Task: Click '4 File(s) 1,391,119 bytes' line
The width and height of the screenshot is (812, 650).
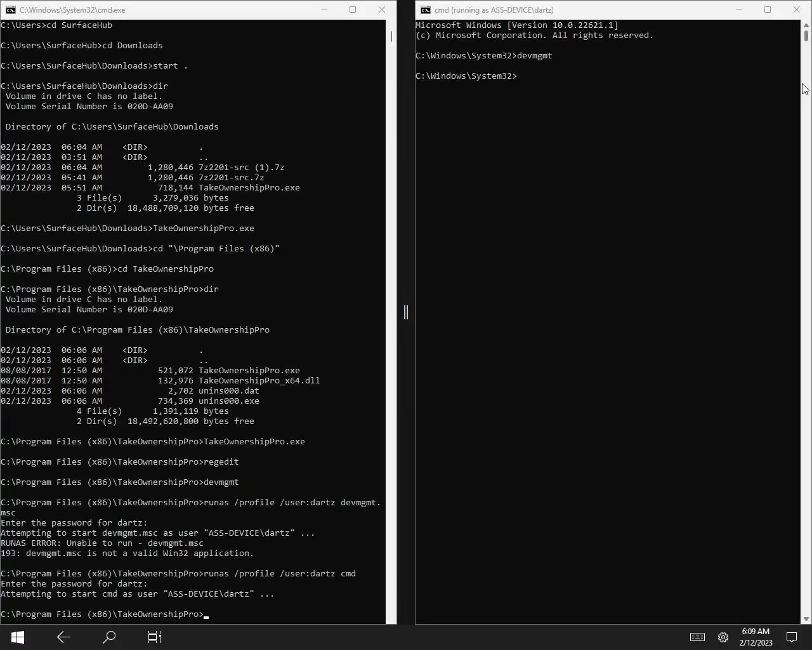Action: [152, 411]
